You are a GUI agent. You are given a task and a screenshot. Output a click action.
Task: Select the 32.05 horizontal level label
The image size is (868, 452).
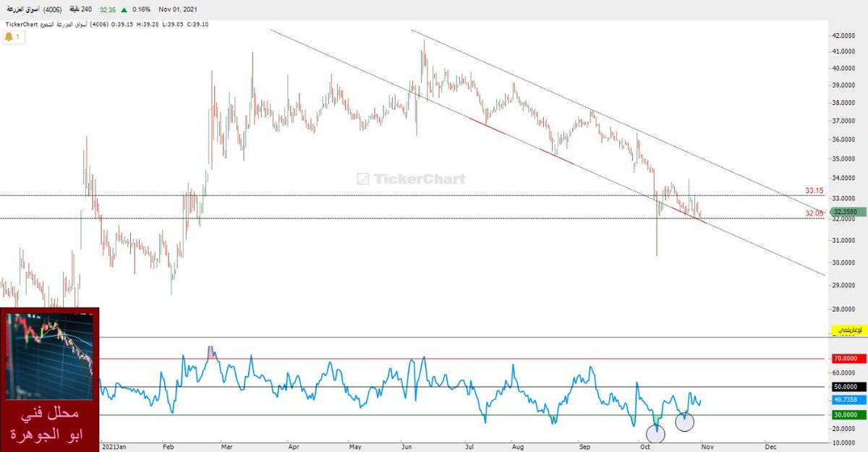pos(814,213)
